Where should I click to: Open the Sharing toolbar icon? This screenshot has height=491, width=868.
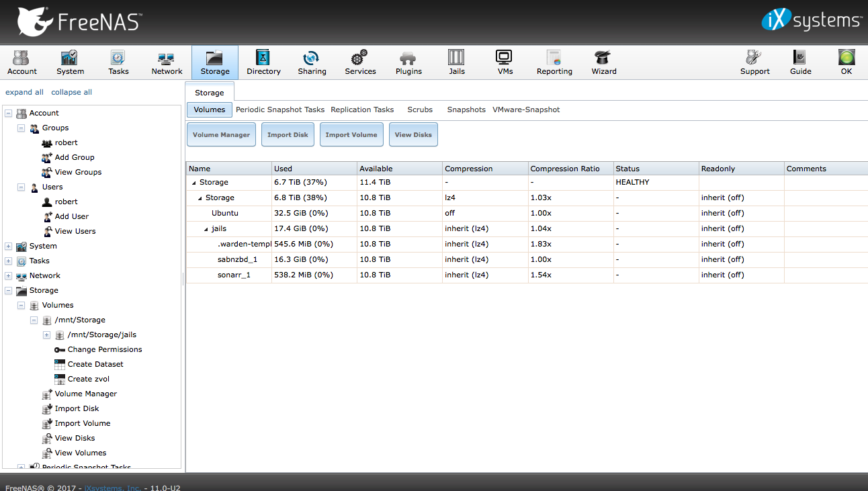coord(312,62)
